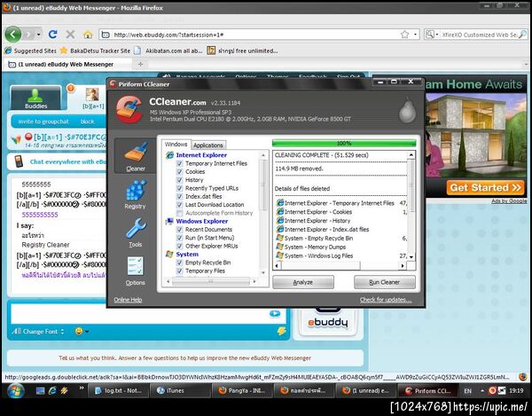Toggle Run (in Start Menu) checkbox
532x416 pixels.
180,238
